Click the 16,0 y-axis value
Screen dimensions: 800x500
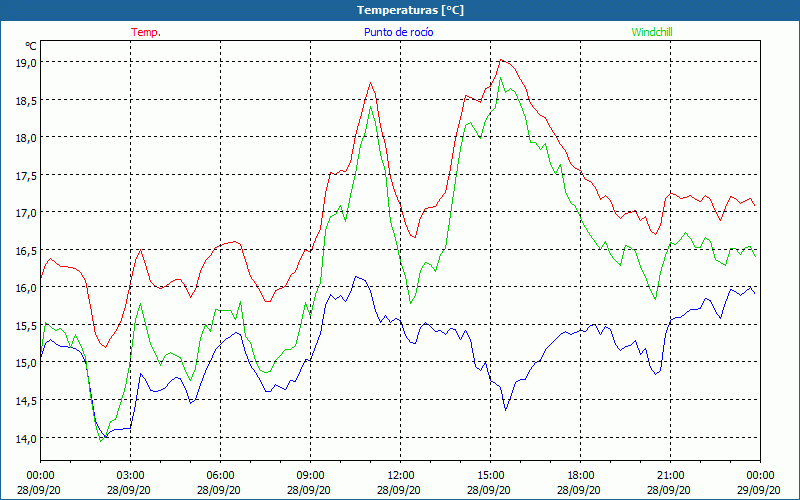[27, 288]
